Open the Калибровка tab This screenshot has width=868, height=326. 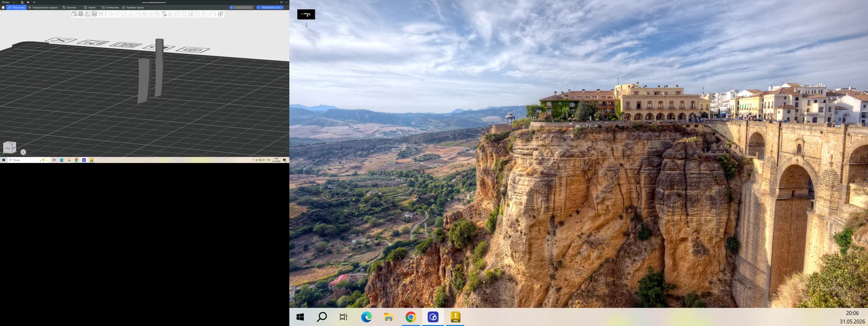[110, 8]
